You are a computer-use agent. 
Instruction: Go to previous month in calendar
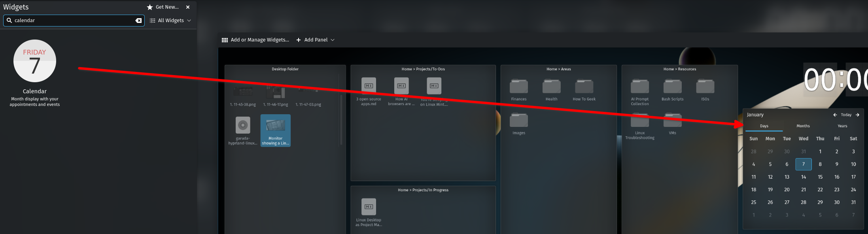click(x=835, y=115)
